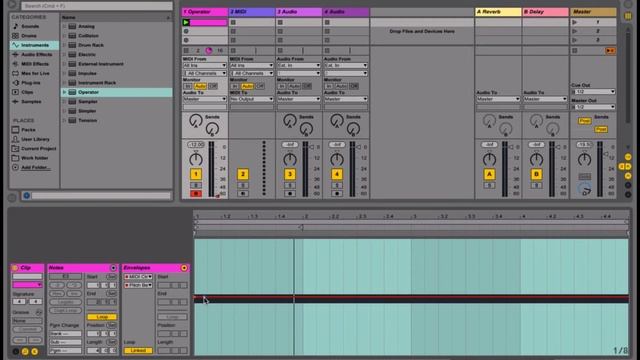Stop clips on 3 Audio track
The image size is (640, 360).
coord(280,51)
